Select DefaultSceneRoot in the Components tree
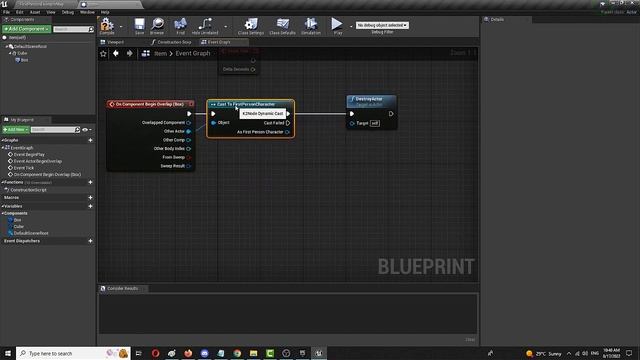This screenshot has height=360, width=640. [x=30, y=47]
